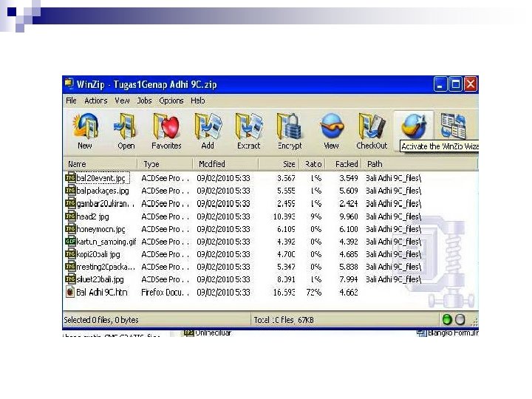Click the Total files 67KB status text
The image size is (532, 399).
[x=284, y=320]
